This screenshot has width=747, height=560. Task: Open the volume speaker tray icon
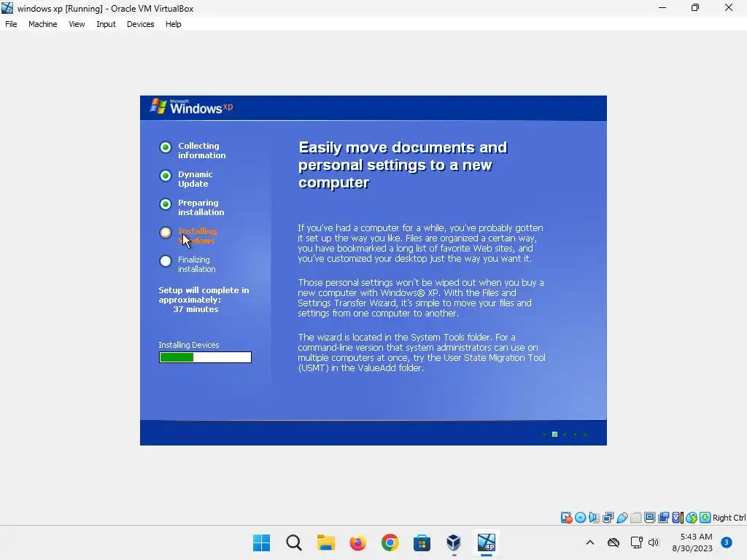point(653,542)
